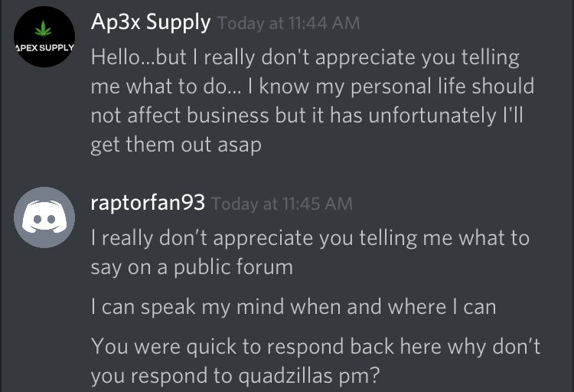Click the "You were quick to respond" line

(x=315, y=346)
